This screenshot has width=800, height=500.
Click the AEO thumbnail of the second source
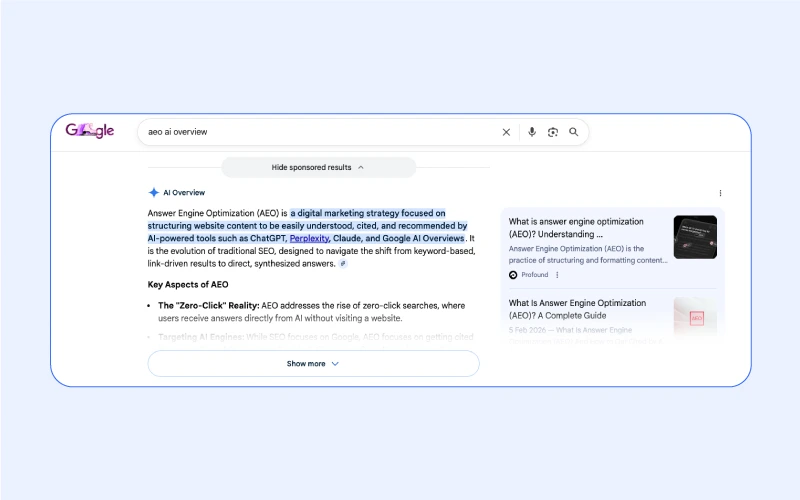(695, 316)
